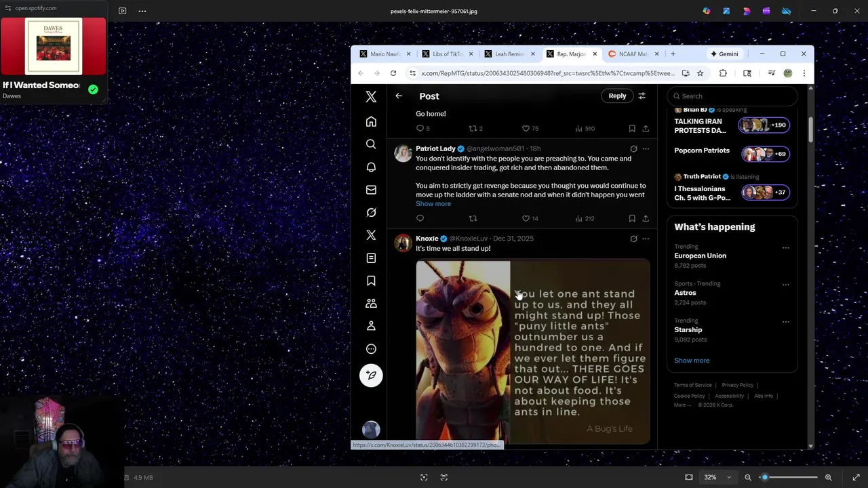
Task: Click the X search box
Action: point(732,96)
